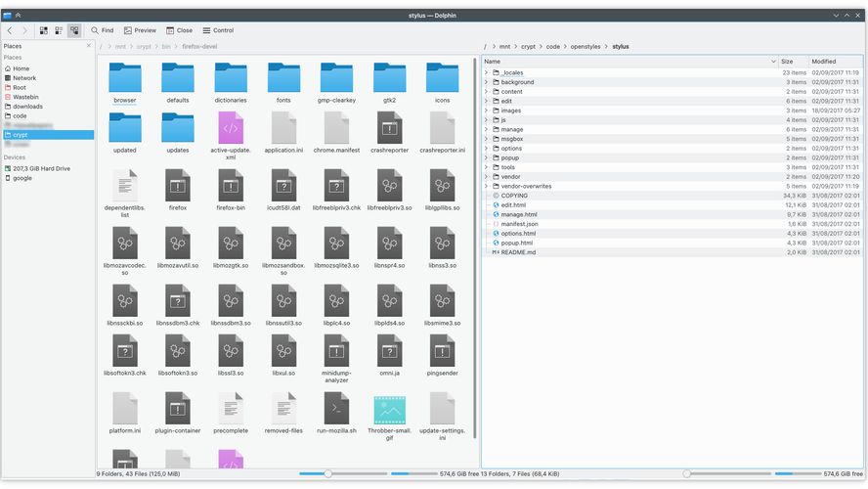Click the left pane vertical scrollbar
The height and width of the screenshot is (489, 868).
click(475, 247)
